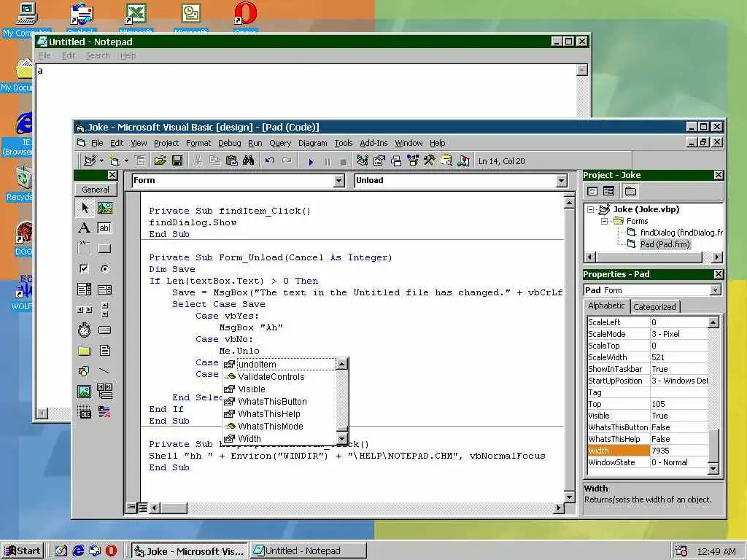Click the Project Explorer toolbar icon
This screenshot has width=747, height=560.
tap(362, 161)
